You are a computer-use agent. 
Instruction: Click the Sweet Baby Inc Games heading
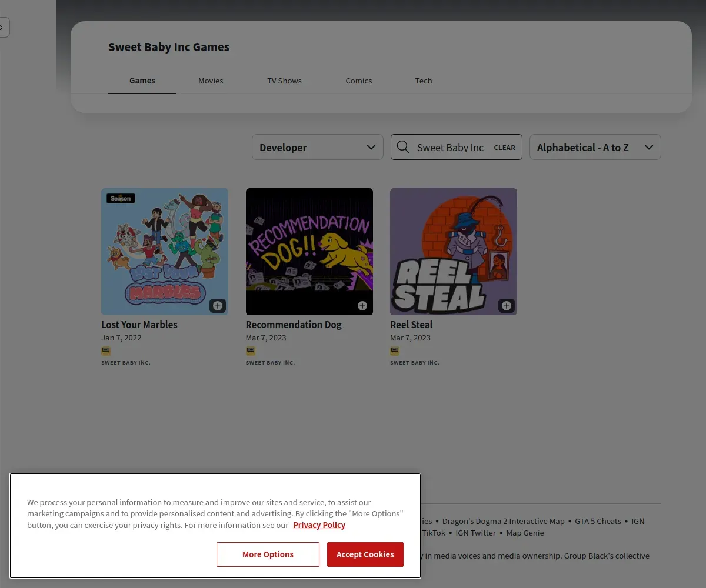coord(169,47)
